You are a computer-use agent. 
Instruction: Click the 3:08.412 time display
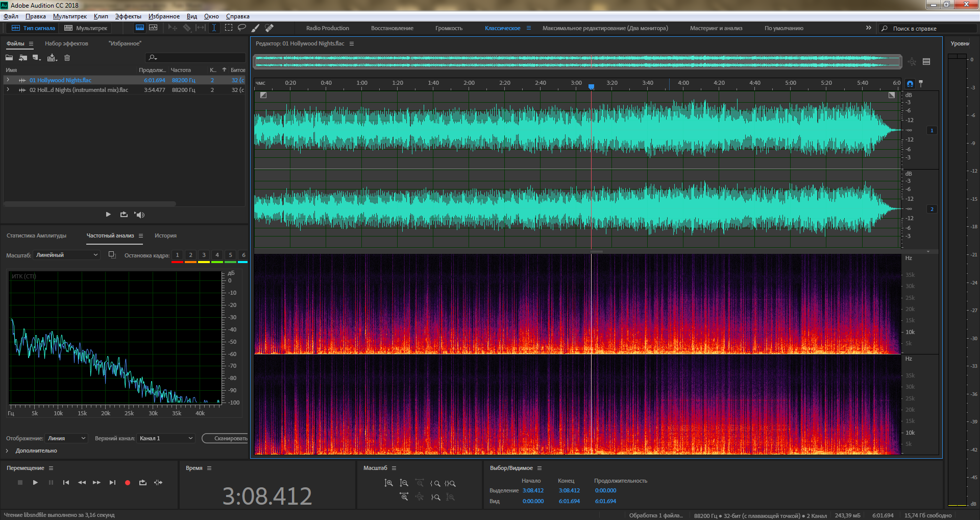pyautogui.click(x=267, y=496)
